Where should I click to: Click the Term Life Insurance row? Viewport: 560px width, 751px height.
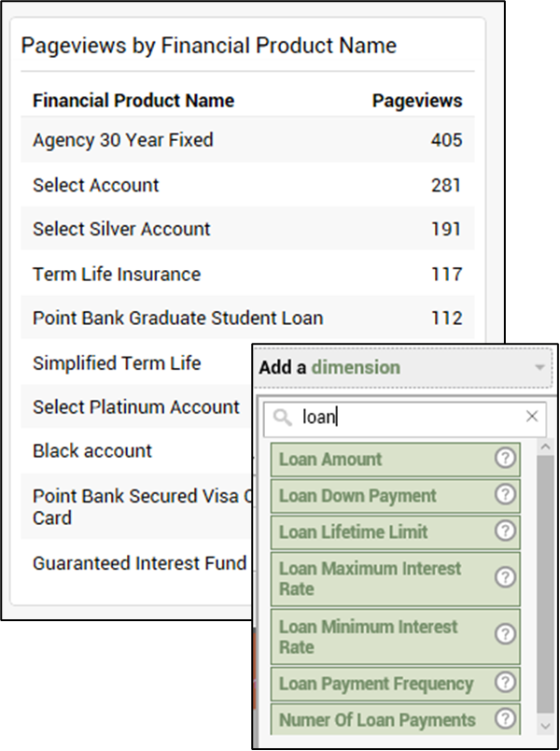(117, 274)
